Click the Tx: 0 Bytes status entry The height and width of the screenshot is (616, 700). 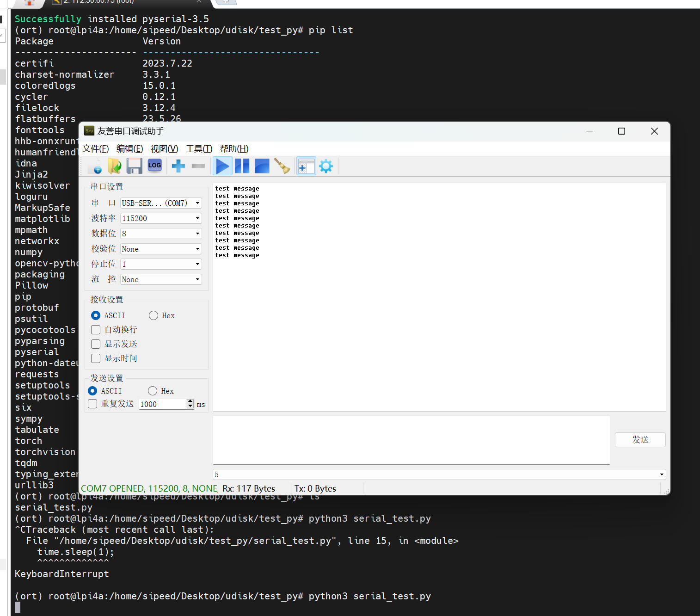click(315, 488)
